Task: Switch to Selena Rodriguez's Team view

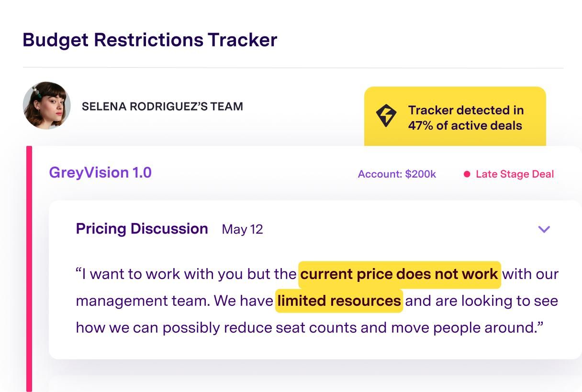Action: pyautogui.click(x=162, y=106)
